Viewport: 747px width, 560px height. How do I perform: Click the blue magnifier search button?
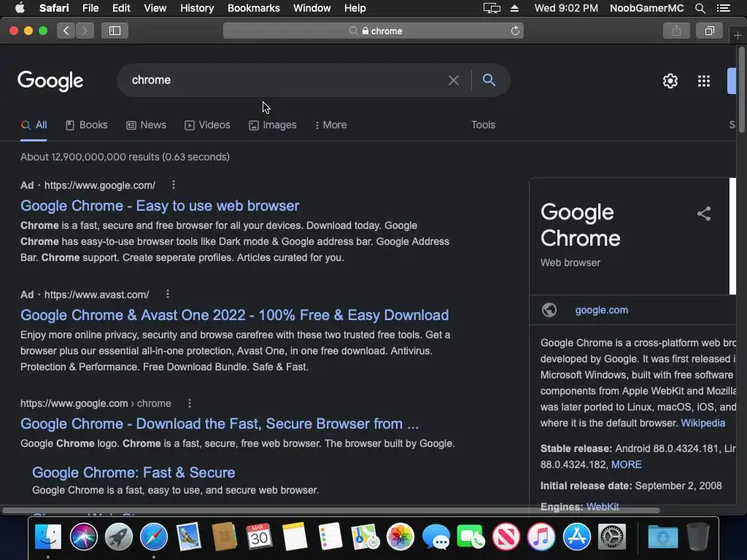pos(489,80)
